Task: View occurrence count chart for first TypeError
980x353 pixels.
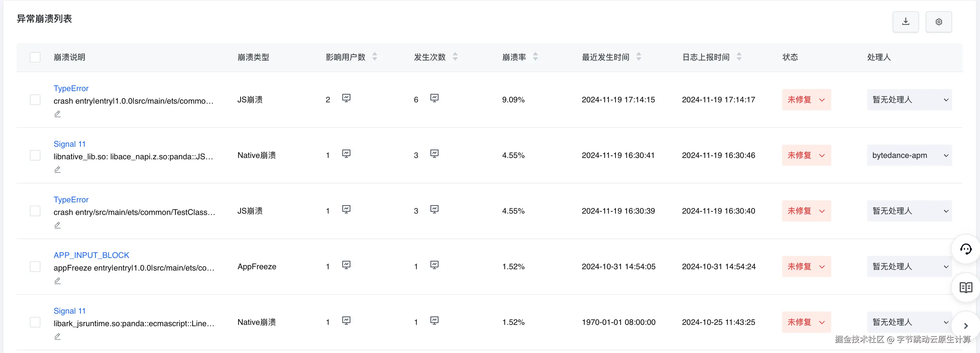Action: pos(434,98)
